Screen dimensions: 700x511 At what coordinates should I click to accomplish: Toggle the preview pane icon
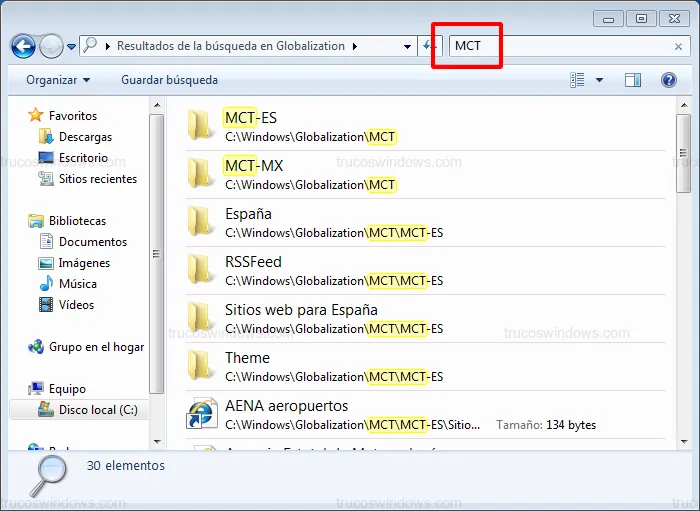(632, 80)
